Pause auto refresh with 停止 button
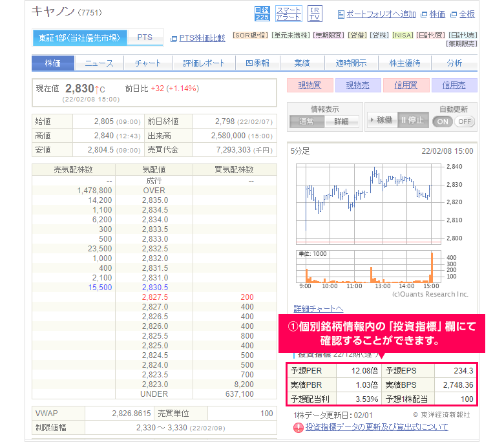Image resolution: width=504 pixels, height=442 pixels. 413,120
